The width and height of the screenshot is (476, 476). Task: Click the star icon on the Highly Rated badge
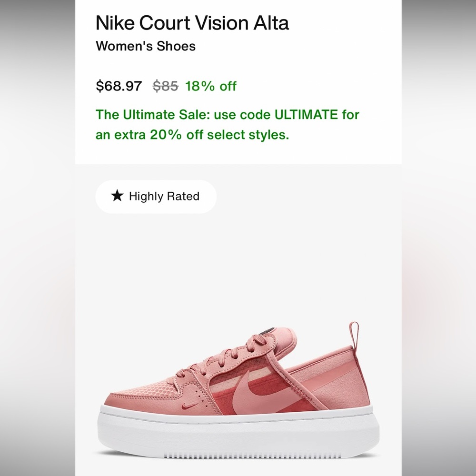(116, 196)
